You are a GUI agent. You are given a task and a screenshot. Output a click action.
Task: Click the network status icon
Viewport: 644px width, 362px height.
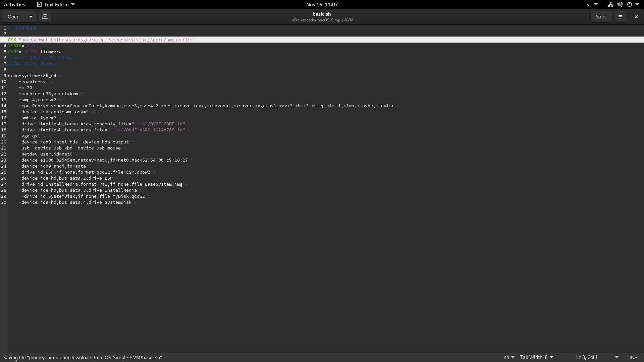610,5
